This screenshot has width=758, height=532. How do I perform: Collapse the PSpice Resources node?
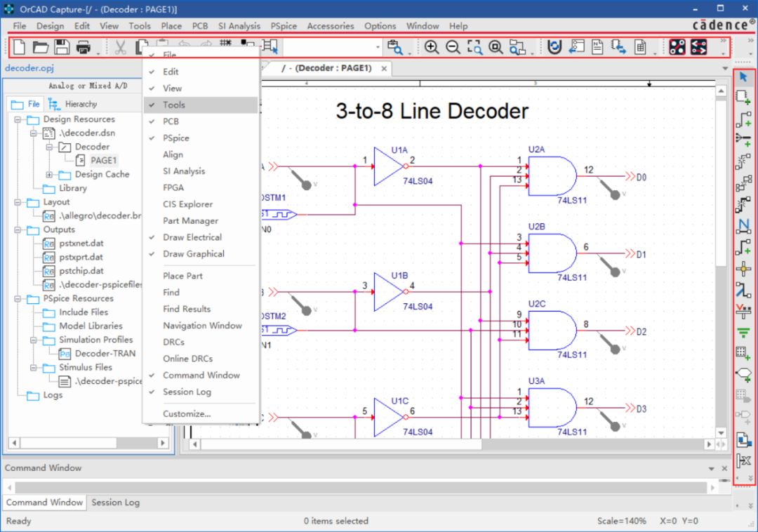click(x=18, y=298)
